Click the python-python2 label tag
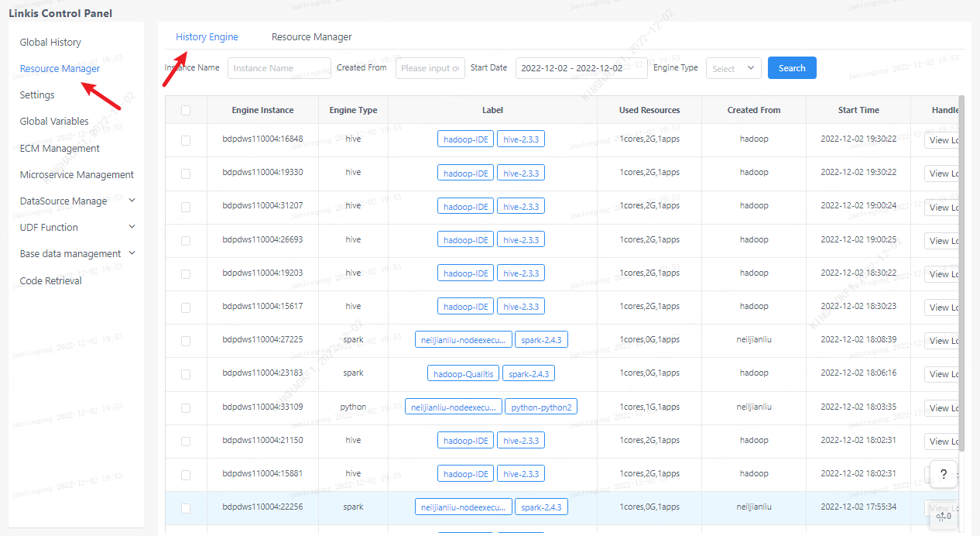Viewport: 980px width, 536px height. (541, 407)
